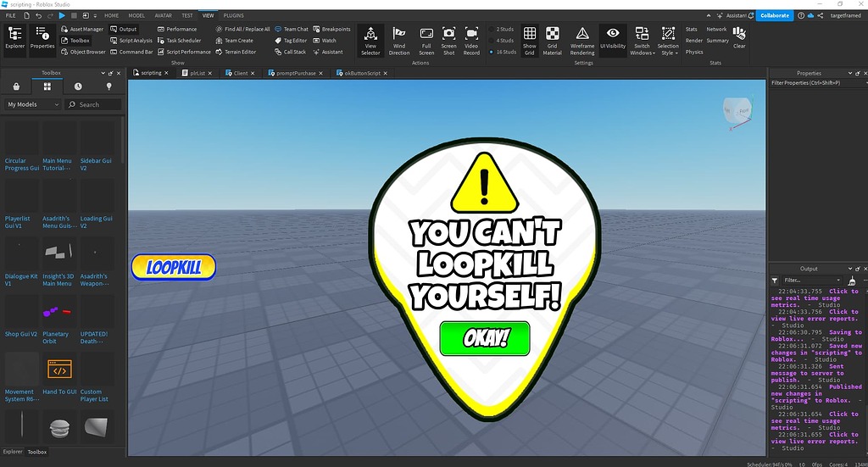Select the 16 Studs grid option

click(x=503, y=52)
